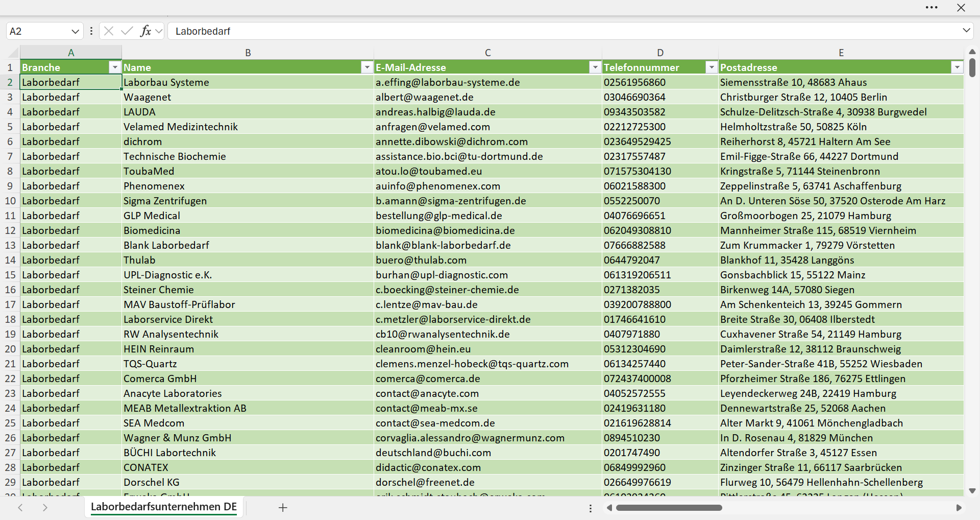The image size is (980, 520).
Task: Cancel formula bar entry with X icon
Action: coord(109,31)
